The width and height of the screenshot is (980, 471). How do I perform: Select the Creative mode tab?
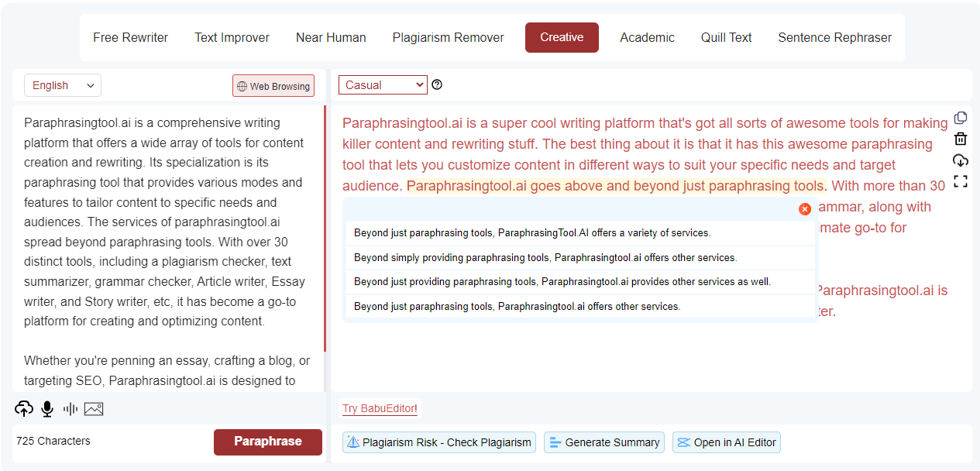[562, 37]
